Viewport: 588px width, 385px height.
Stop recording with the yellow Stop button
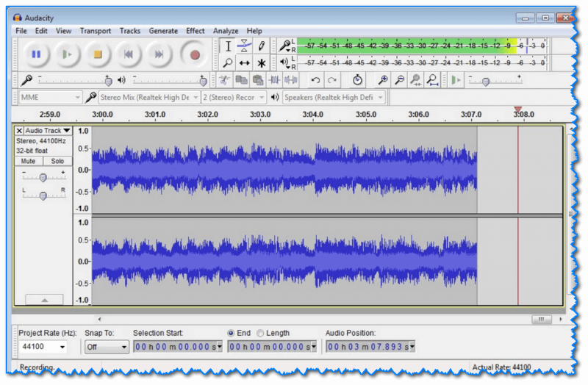click(x=98, y=54)
